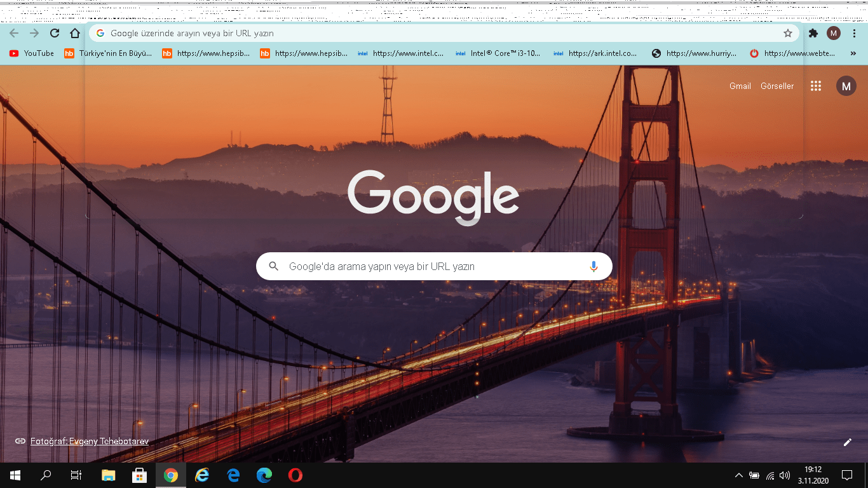
Task: Open the volume speaker tray icon
Action: 785,475
